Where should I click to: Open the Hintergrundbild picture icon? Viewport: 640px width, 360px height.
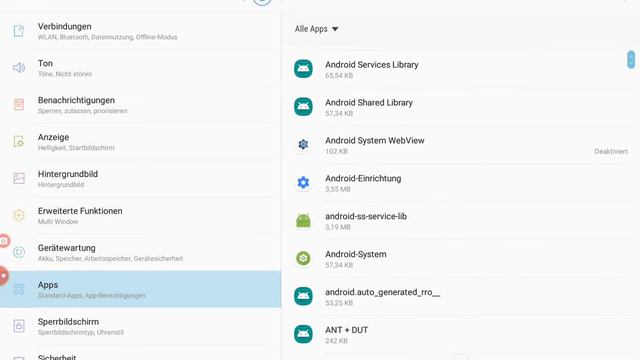(19, 178)
